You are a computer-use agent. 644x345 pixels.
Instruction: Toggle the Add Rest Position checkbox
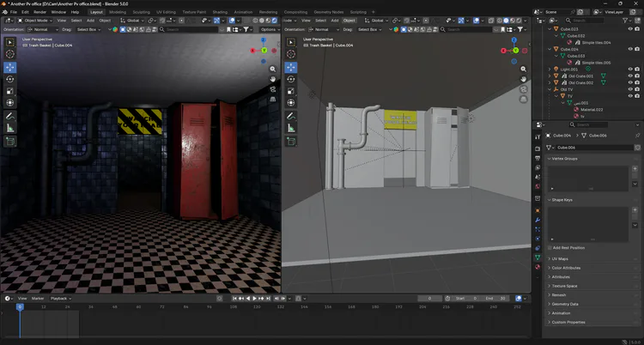pos(550,247)
